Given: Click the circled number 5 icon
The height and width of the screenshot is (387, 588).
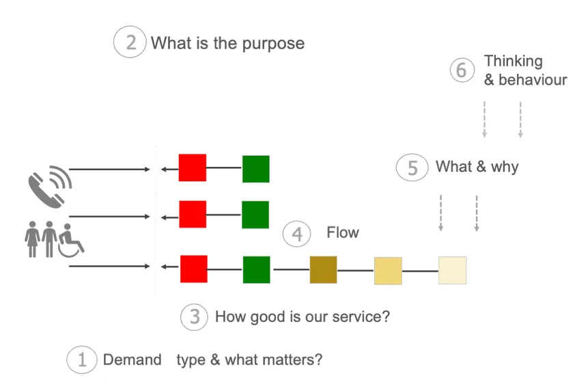Looking at the screenshot, I should coord(412,168).
